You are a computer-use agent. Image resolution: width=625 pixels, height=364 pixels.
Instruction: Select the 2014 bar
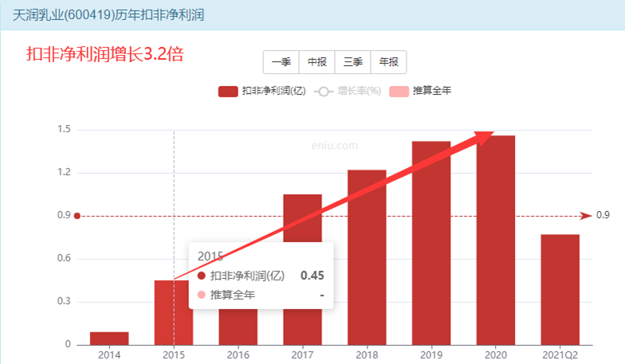(x=109, y=339)
